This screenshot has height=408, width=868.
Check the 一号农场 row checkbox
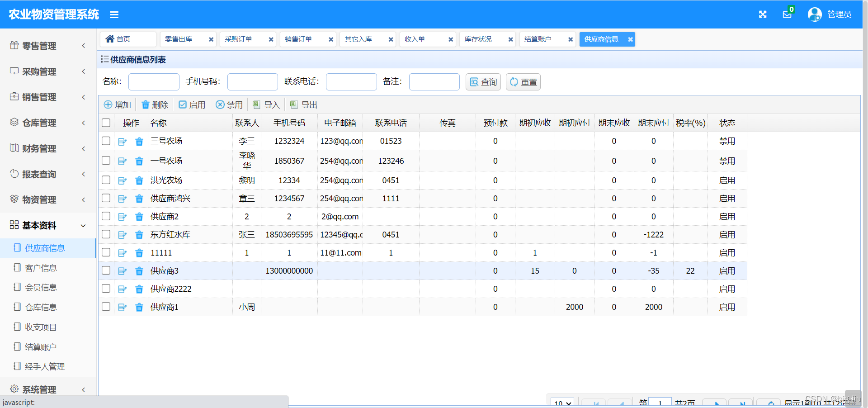tap(106, 160)
